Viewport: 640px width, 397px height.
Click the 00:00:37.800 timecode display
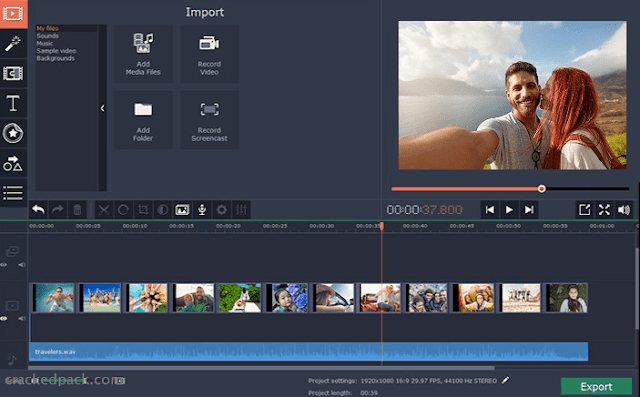click(x=424, y=210)
